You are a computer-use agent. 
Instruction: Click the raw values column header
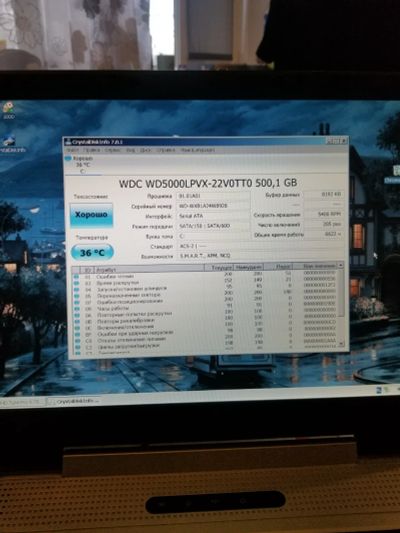pyautogui.click(x=315, y=266)
